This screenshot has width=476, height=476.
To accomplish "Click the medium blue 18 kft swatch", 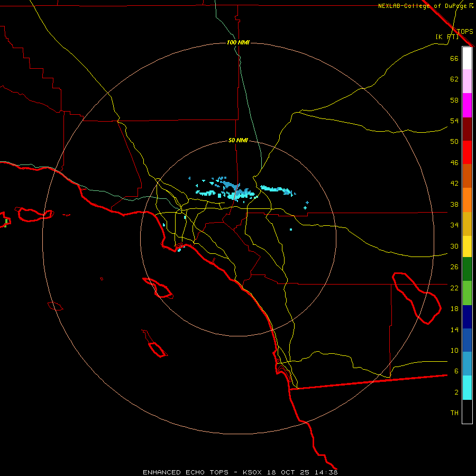I will (x=467, y=340).
